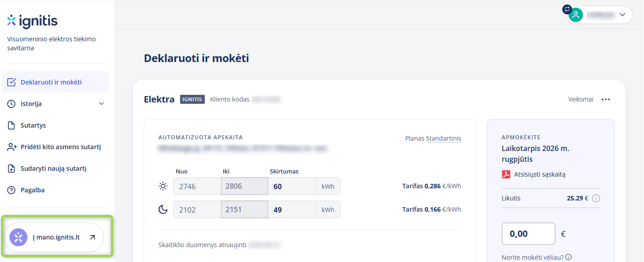Click the green user avatar icon
Screen dimensions: 644x262
click(x=576, y=15)
